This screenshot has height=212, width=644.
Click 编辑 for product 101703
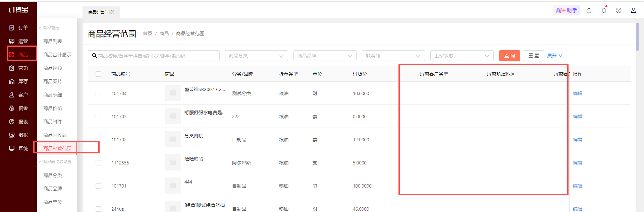click(x=578, y=117)
